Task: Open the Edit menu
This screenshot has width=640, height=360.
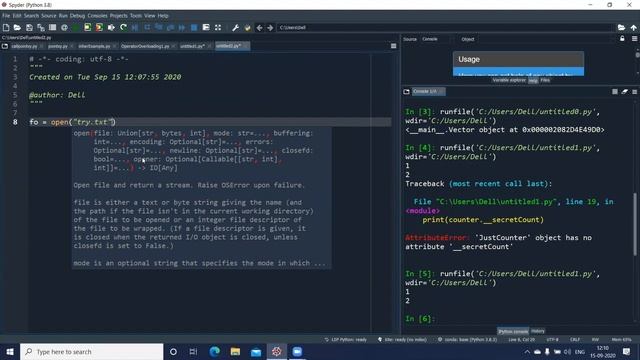Action: (x=17, y=16)
